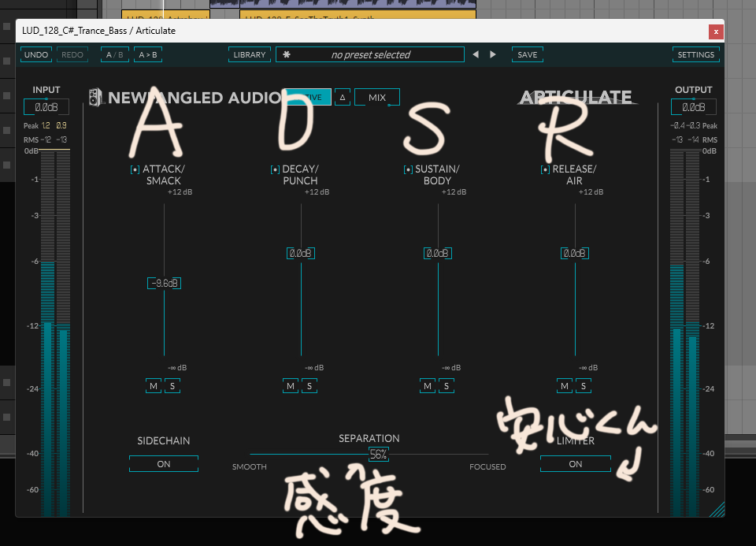
Task: Solo the Release/Air band
Action: pos(583,386)
